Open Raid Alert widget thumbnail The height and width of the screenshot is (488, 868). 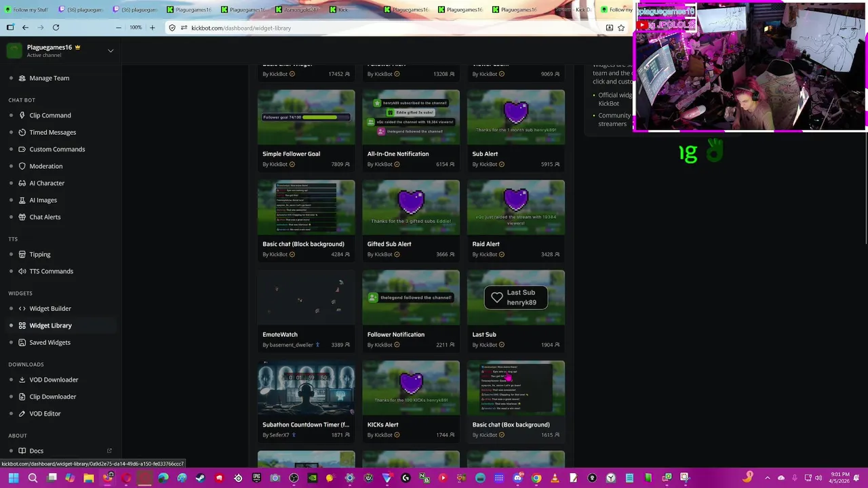(515, 207)
